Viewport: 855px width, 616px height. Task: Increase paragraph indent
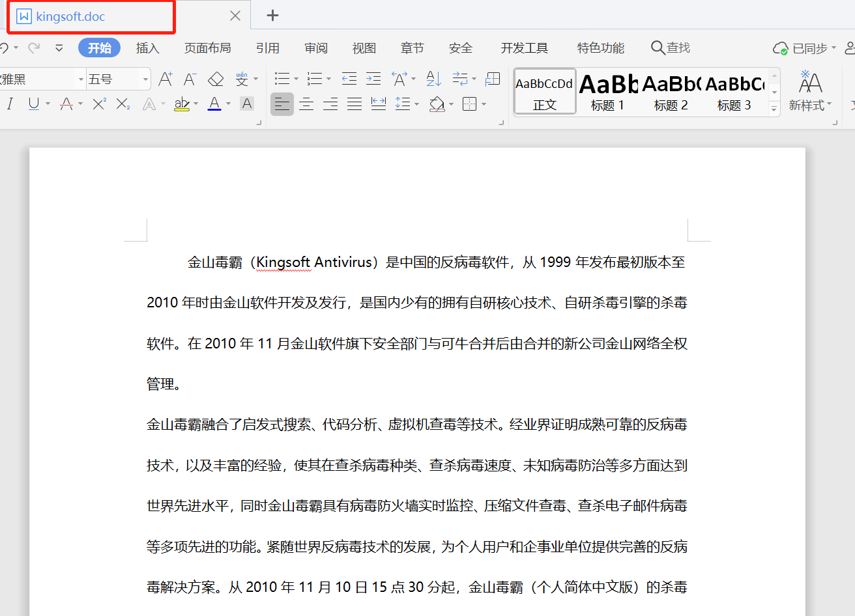click(373, 79)
